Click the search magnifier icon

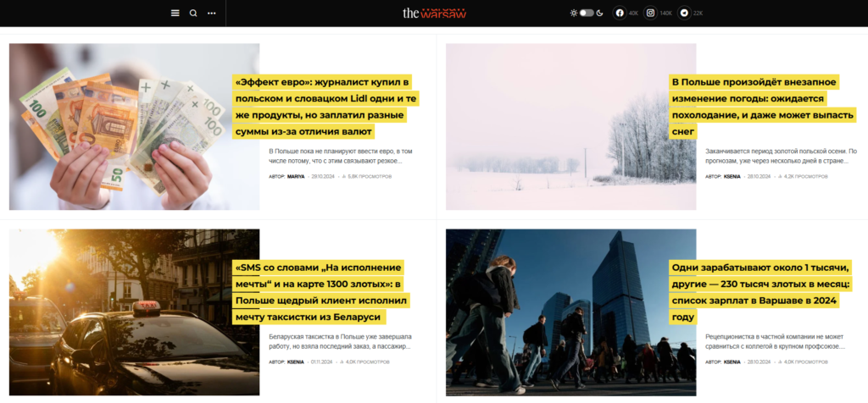pos(193,14)
